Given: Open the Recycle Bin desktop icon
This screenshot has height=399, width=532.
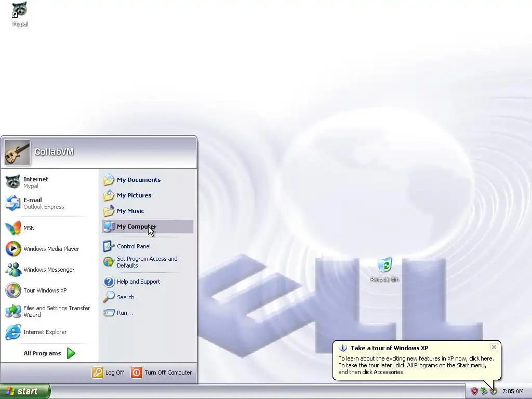Looking at the screenshot, I should pos(385,265).
